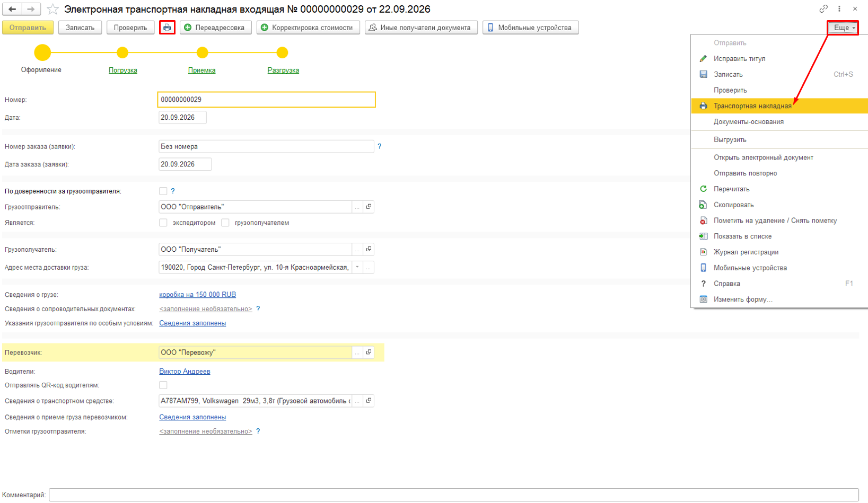Image resolution: width=868 pixels, height=503 pixels.
Task: Click into the Номер заказа (заявки) field
Action: pyautogui.click(x=266, y=146)
